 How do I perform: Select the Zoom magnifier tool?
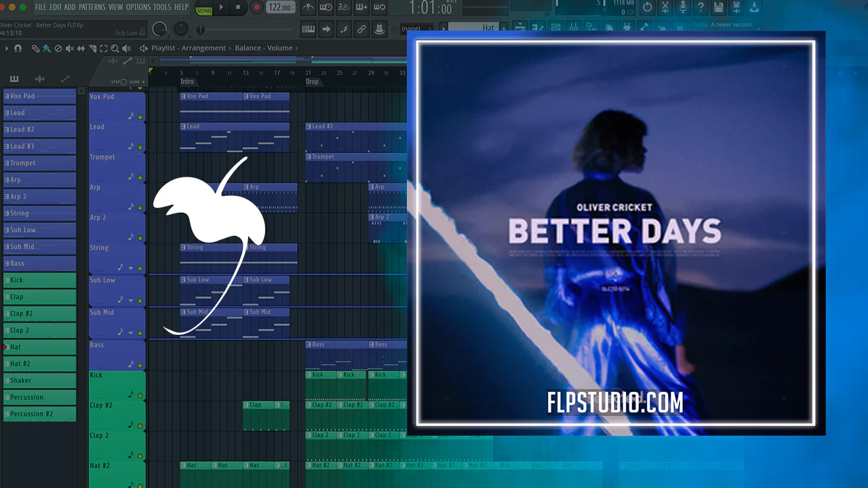point(115,48)
